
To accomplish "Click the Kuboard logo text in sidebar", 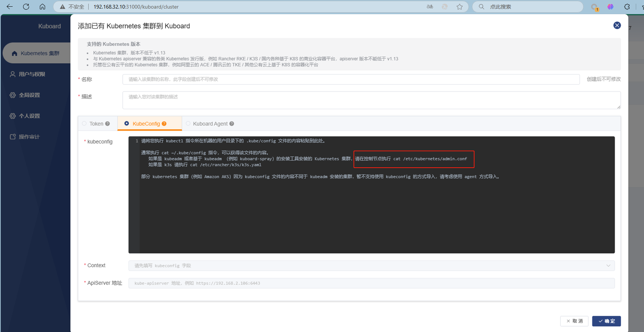I will [50, 26].
